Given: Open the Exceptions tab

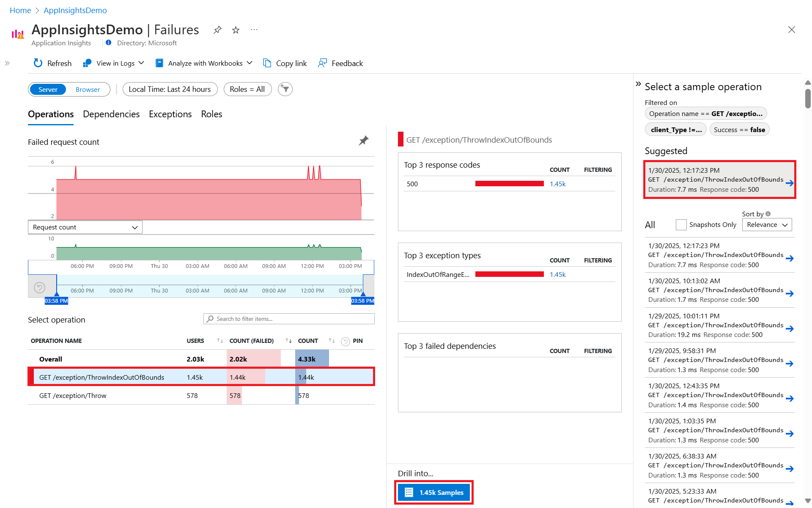Looking at the screenshot, I should point(170,114).
